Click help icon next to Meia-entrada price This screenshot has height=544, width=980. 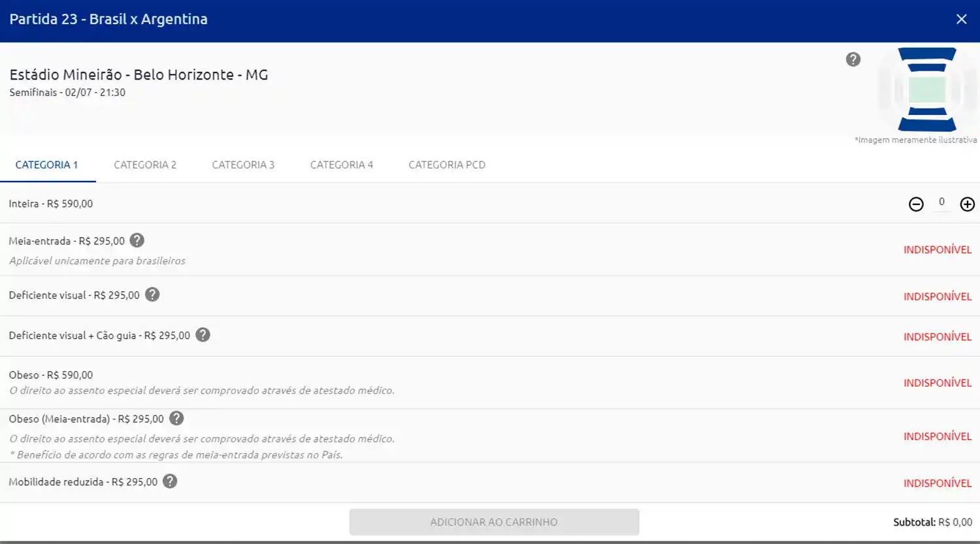pyautogui.click(x=137, y=240)
